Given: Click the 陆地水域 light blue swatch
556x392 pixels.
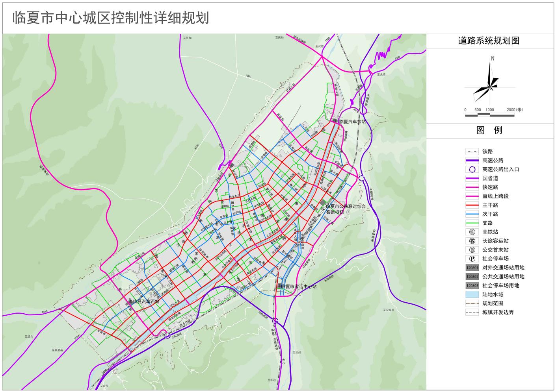Looking at the screenshot, I should 472,294.
